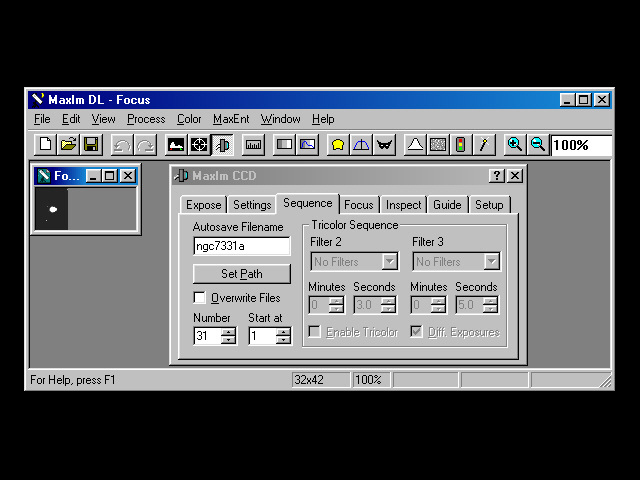The height and width of the screenshot is (480, 640).
Task: Increase Start at value with up arrow
Action: click(283, 332)
